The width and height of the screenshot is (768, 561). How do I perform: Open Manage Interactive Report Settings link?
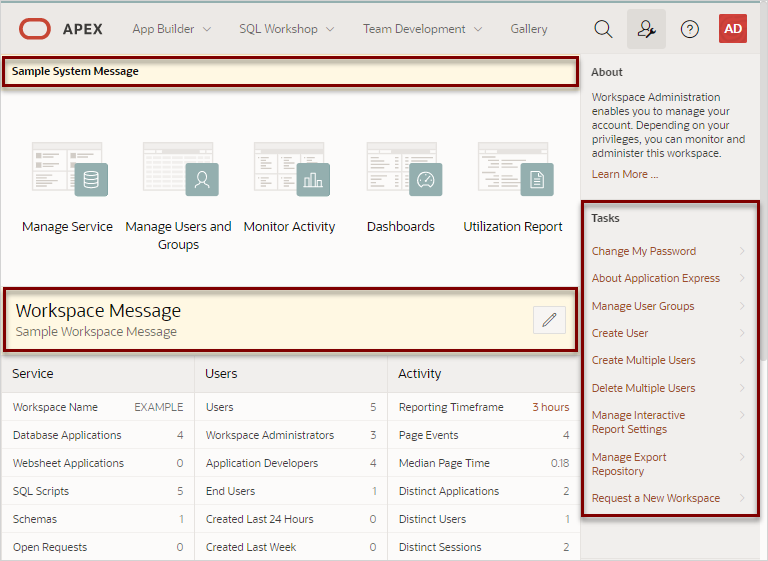coord(638,422)
